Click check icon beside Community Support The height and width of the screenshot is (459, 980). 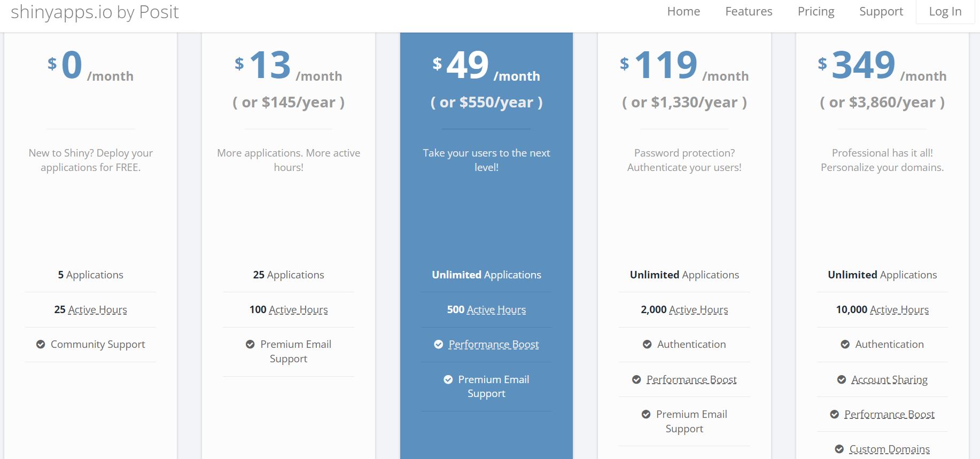41,345
